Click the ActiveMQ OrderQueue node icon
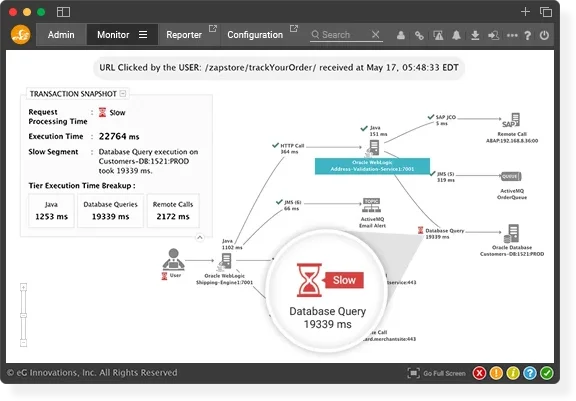 coord(511,177)
